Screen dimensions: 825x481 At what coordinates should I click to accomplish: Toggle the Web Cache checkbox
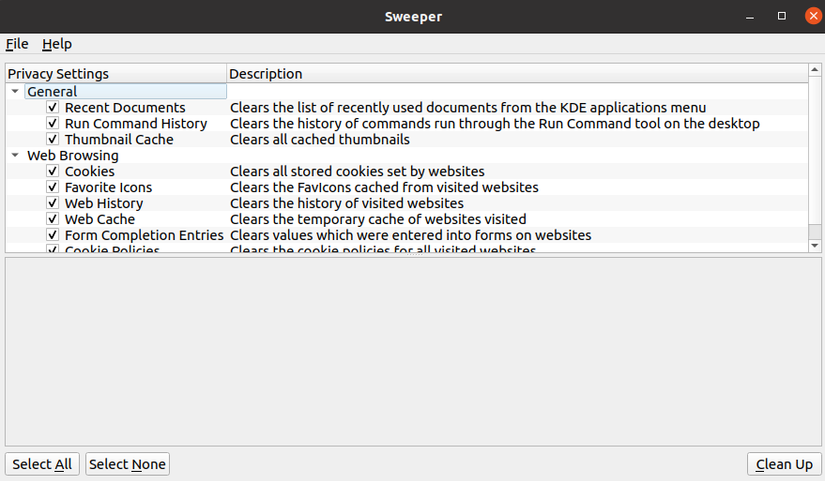point(53,220)
